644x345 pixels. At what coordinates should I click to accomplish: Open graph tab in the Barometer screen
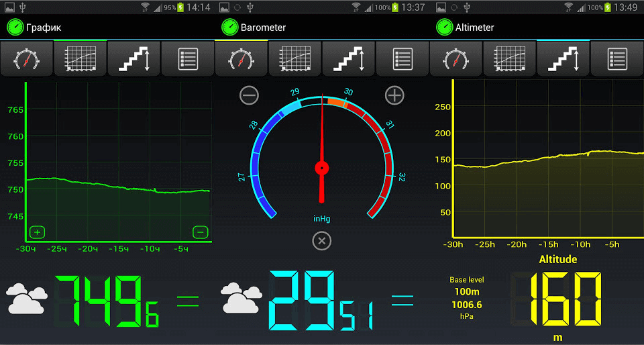pyautogui.click(x=295, y=59)
